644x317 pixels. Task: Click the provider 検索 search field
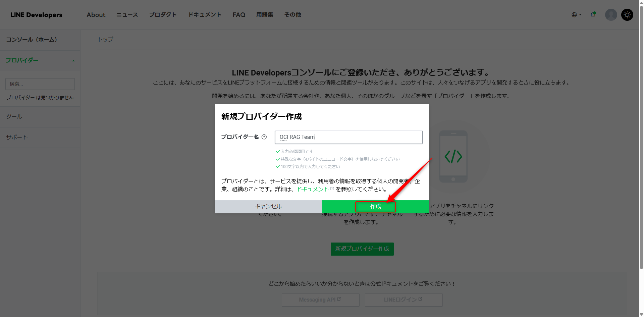[x=40, y=84]
